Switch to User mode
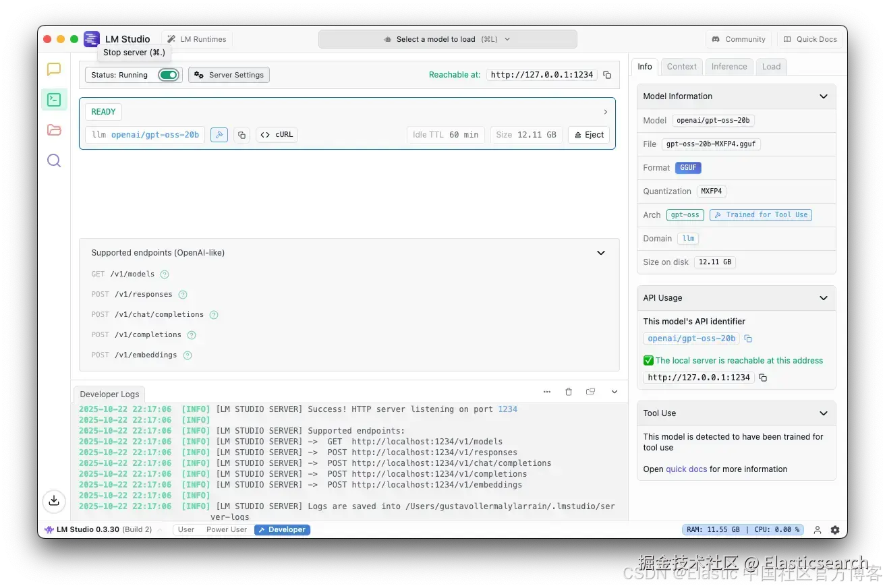Viewport: 885px width, 588px height. (186, 530)
